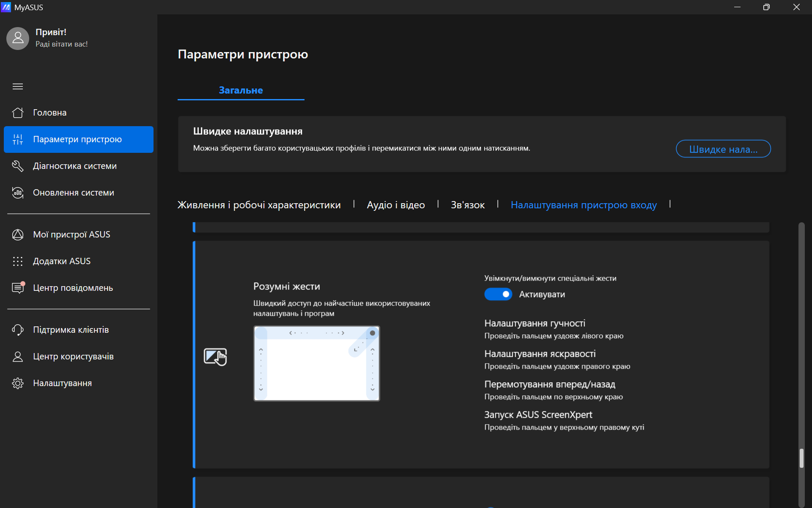Click the vertical scrollbar thumb
812x508 pixels.
pyautogui.click(x=801, y=458)
